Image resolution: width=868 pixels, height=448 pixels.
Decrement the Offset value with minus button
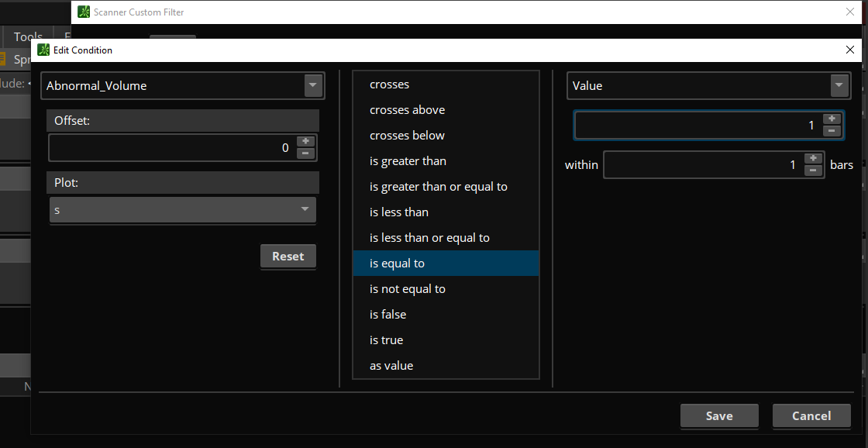[305, 153]
